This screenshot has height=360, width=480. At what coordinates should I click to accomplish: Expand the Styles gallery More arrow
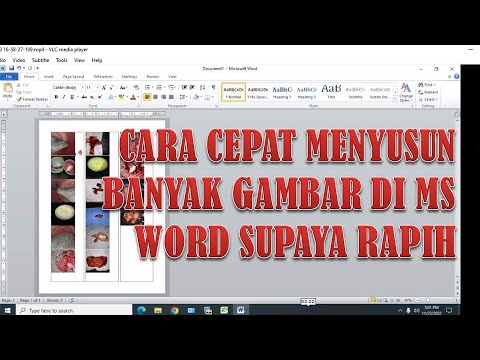click(x=395, y=99)
